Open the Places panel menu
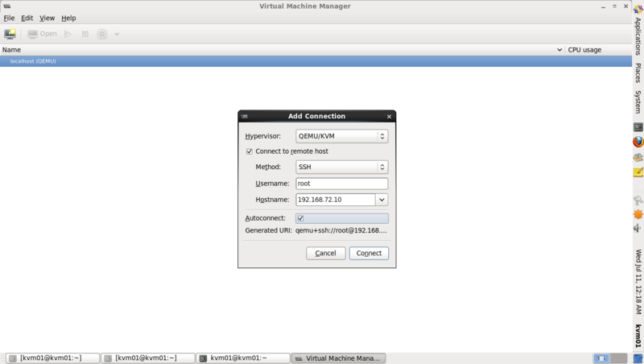This screenshot has height=364, width=644. click(x=638, y=72)
